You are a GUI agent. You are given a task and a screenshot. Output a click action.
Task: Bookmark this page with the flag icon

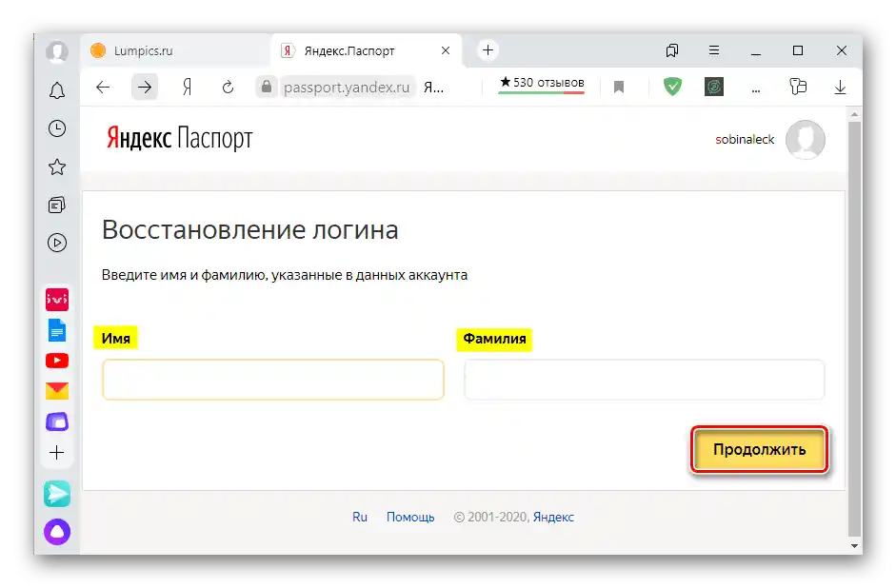tap(619, 88)
